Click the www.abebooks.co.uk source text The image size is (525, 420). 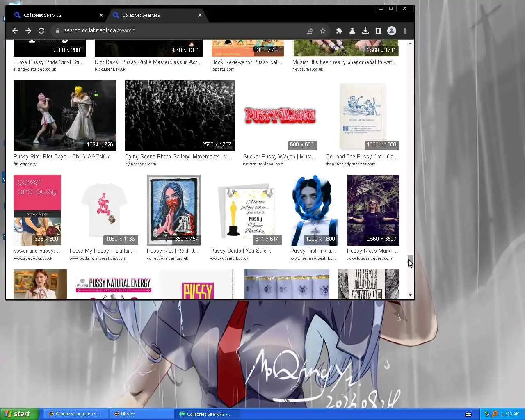pyautogui.click(x=33, y=258)
